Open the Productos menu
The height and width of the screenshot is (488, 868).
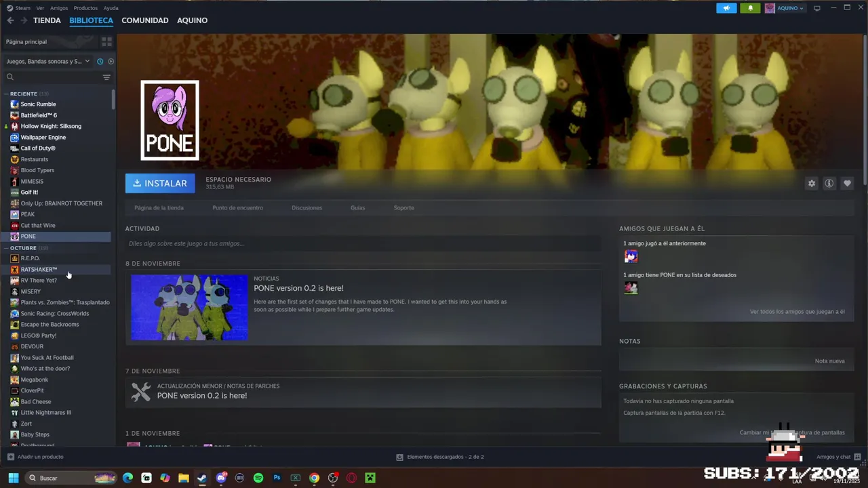click(85, 8)
